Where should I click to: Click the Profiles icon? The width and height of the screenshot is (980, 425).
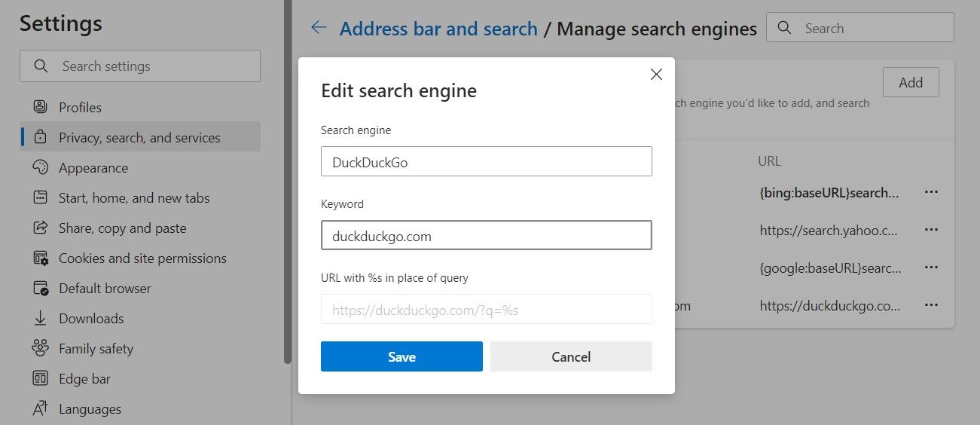(41, 107)
